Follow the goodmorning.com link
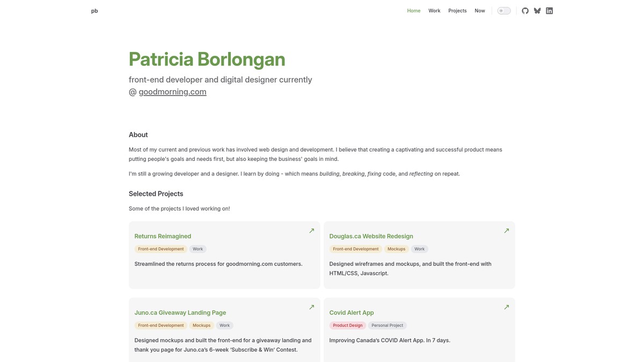This screenshot has height=362, width=644. coord(172,92)
